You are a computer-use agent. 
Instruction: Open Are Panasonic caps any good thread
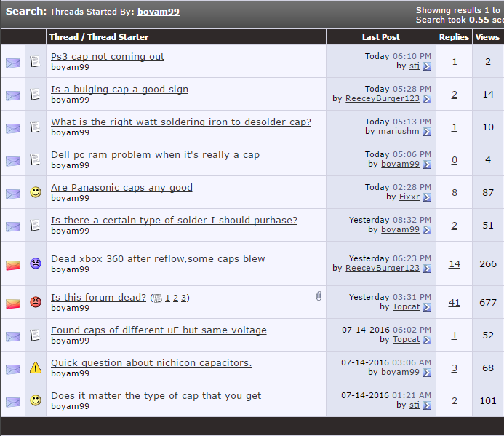tap(121, 188)
